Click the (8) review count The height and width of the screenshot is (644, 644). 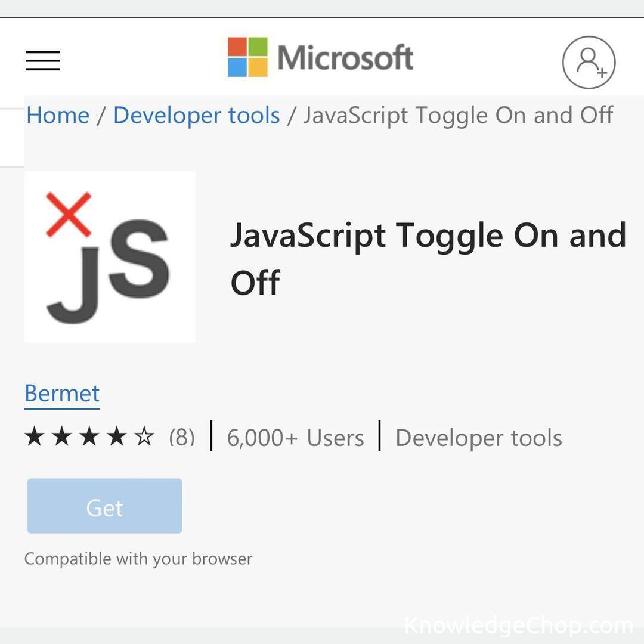182,438
